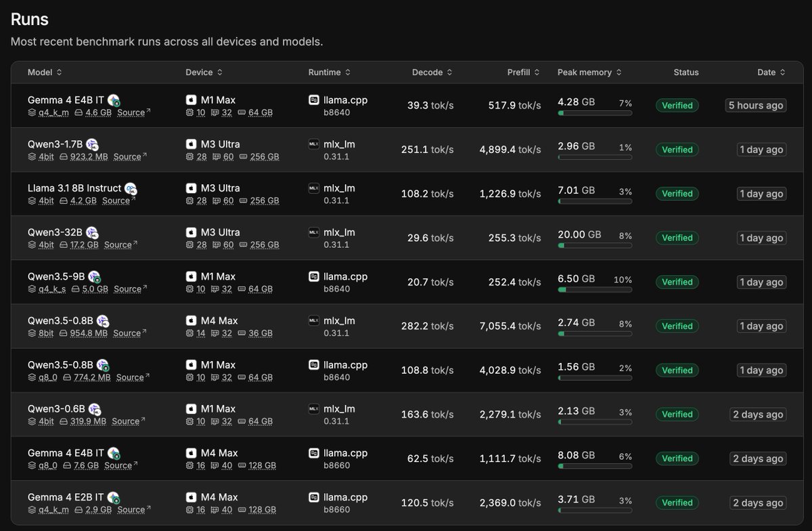Click the Apple logo in the Qwen3-0.6B row
The height and width of the screenshot is (531, 812).
[191, 409]
